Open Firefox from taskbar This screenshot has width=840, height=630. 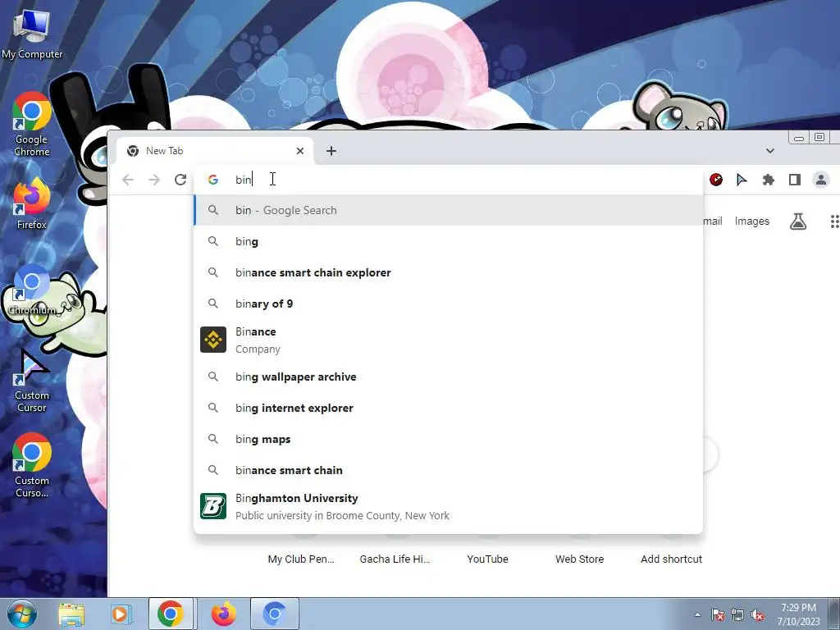223,614
